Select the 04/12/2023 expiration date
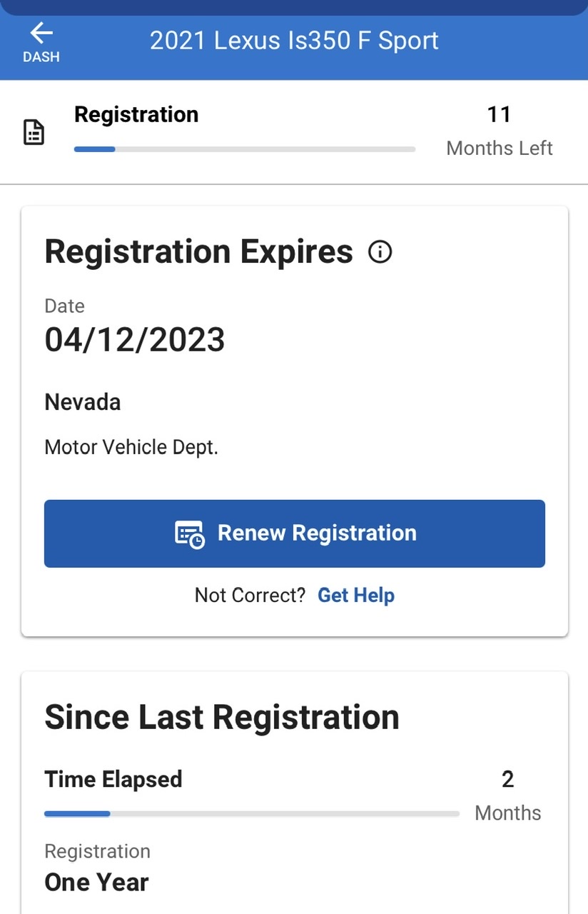 (135, 339)
